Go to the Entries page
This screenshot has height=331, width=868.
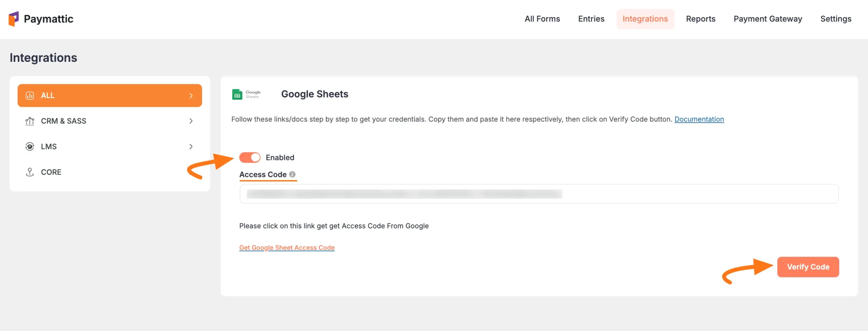click(x=591, y=19)
